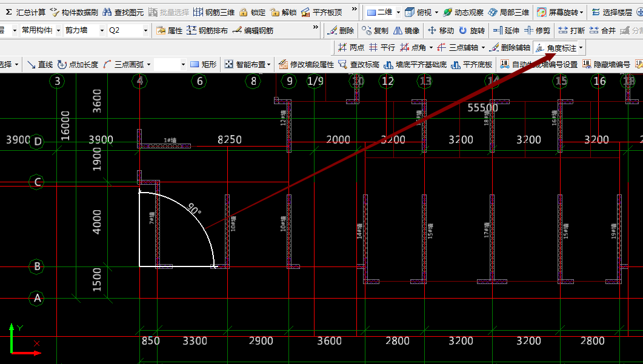Viewport: 643px width, 364px height.
Task: Expand the 角度标注 dropdown arrow
Action: pyautogui.click(x=581, y=48)
